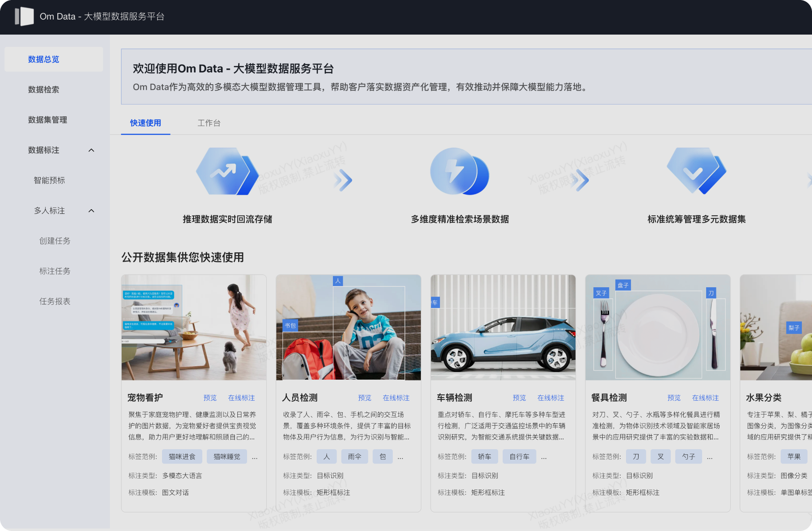The width and height of the screenshot is (812, 531).
Task: Collapse the 数据标注 sidebar section
Action: [x=91, y=150]
